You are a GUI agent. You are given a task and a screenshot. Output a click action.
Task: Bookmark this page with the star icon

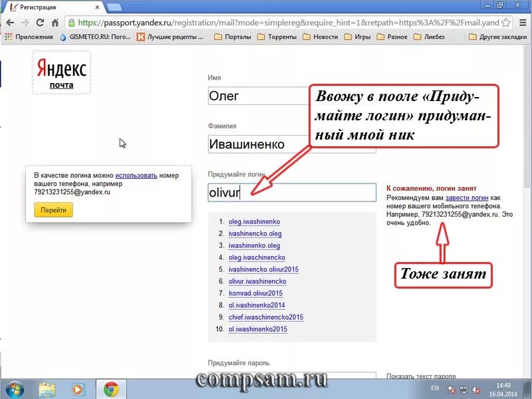(505, 23)
